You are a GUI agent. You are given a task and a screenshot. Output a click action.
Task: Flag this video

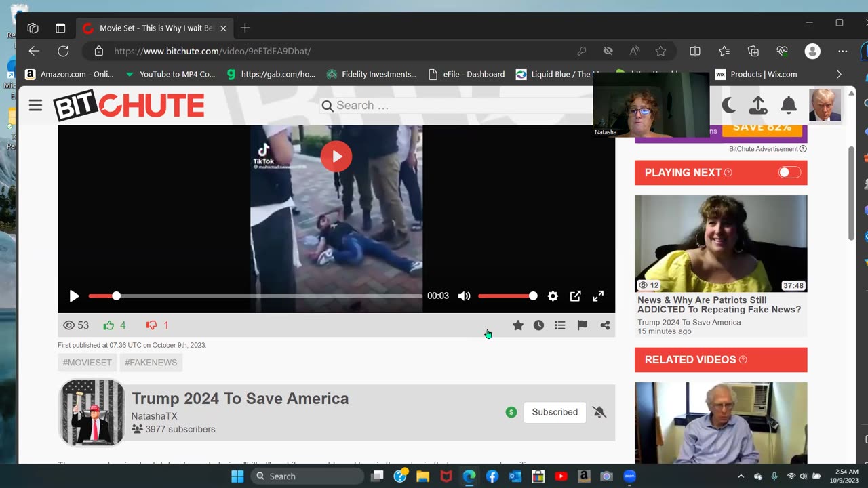pos(582,325)
